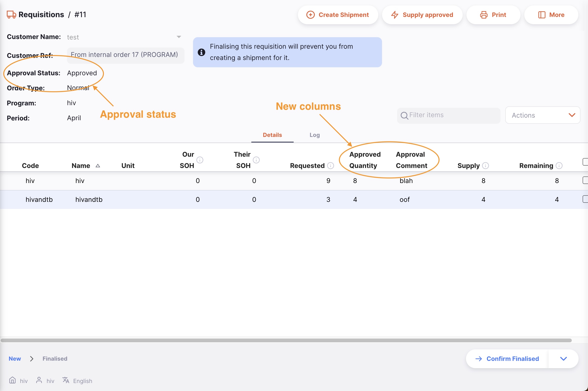
Task: Toggle the select-all header checkbox
Action: coord(585,162)
